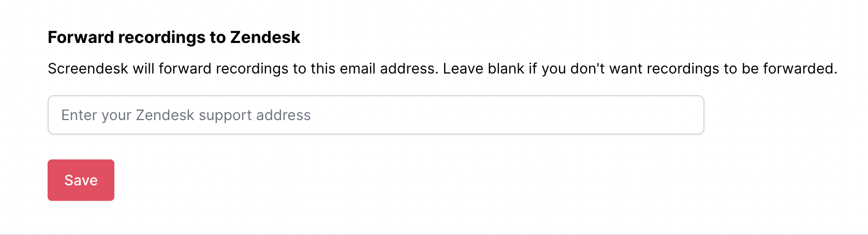
Task: Click the 'Enter your Zendesk support address' placeholder
Action: pos(186,115)
